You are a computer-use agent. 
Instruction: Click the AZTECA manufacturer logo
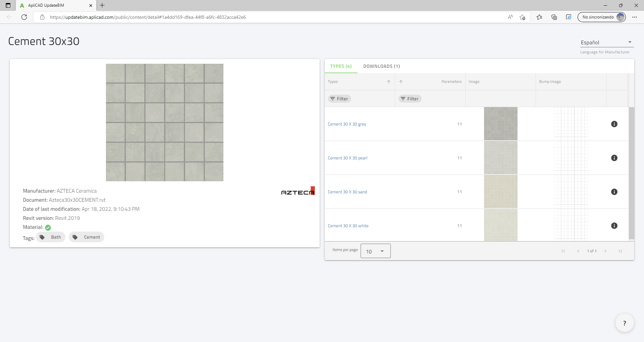(x=298, y=191)
